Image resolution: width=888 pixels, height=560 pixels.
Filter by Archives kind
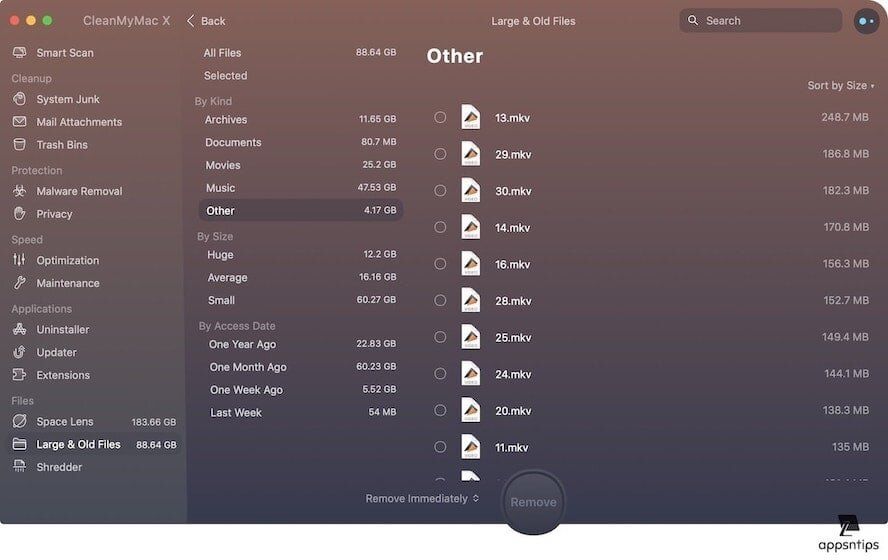(x=300, y=119)
